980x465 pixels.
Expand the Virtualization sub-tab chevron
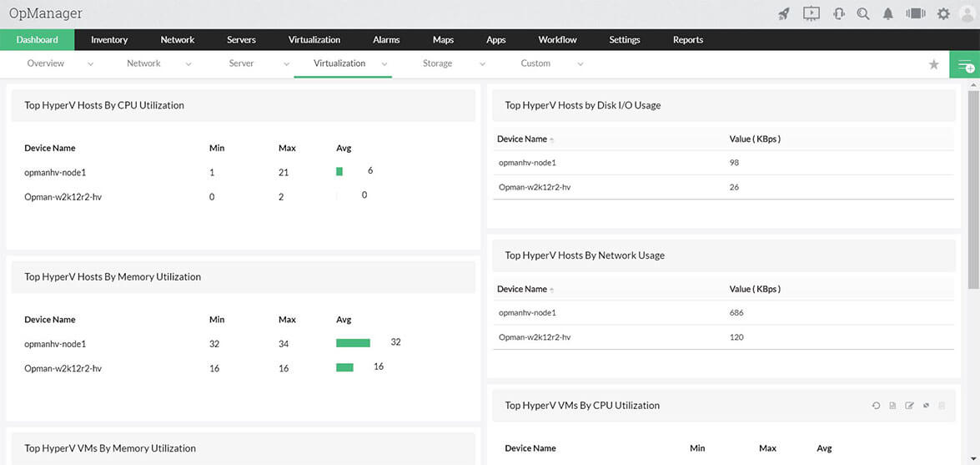(384, 63)
